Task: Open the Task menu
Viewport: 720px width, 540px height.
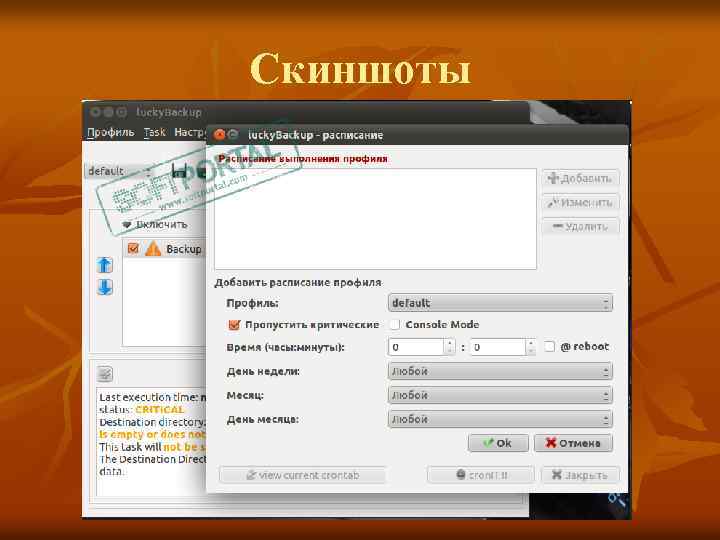Action: pos(154,133)
